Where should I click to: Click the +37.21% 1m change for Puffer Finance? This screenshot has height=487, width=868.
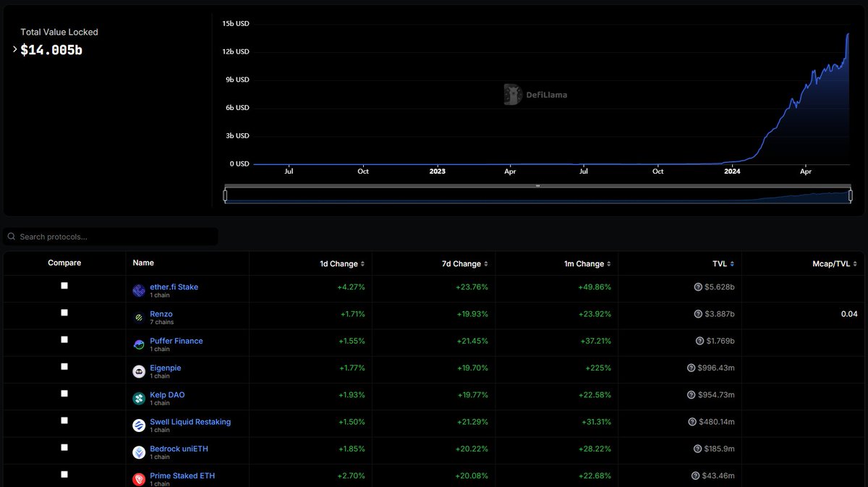[595, 341]
